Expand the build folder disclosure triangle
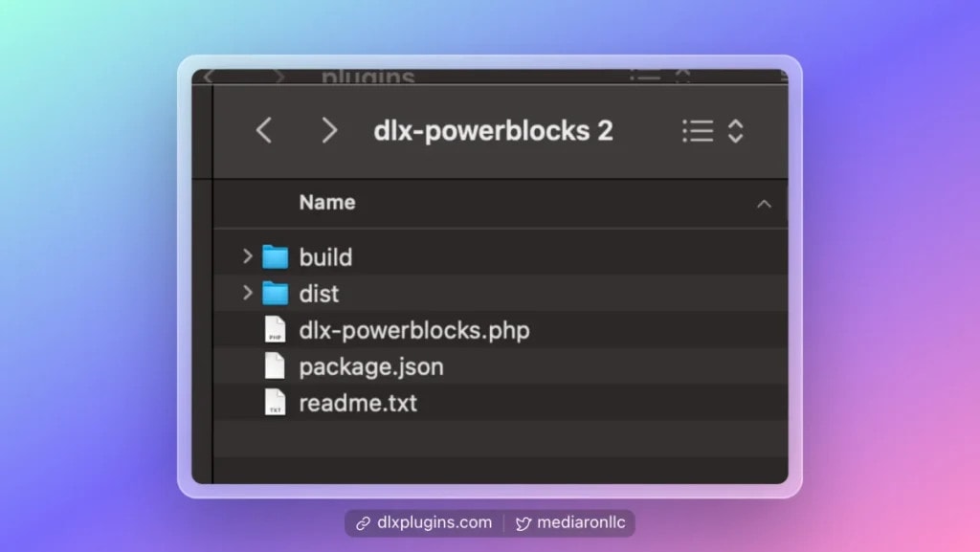This screenshot has width=980, height=552. coord(247,256)
